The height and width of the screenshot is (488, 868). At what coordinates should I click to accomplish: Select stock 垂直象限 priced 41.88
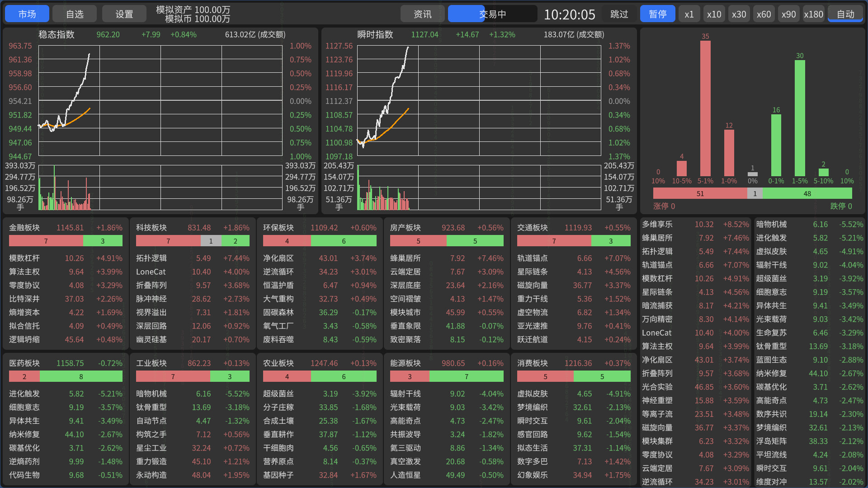447,326
